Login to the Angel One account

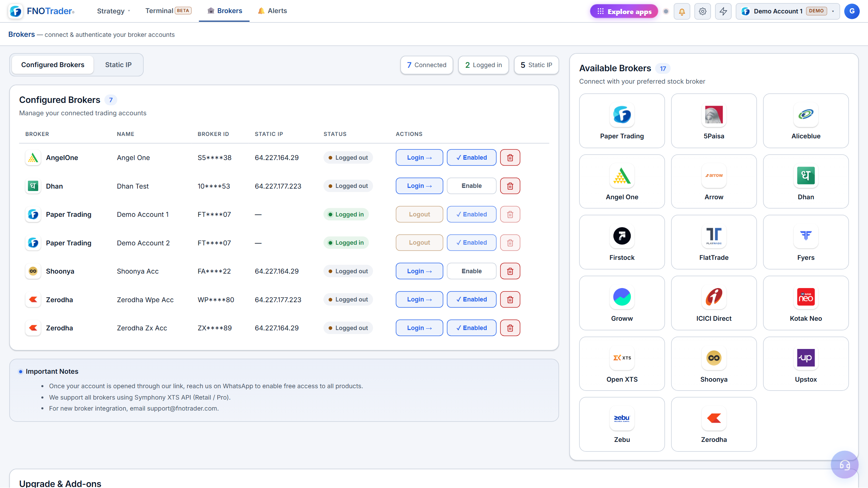tap(419, 158)
